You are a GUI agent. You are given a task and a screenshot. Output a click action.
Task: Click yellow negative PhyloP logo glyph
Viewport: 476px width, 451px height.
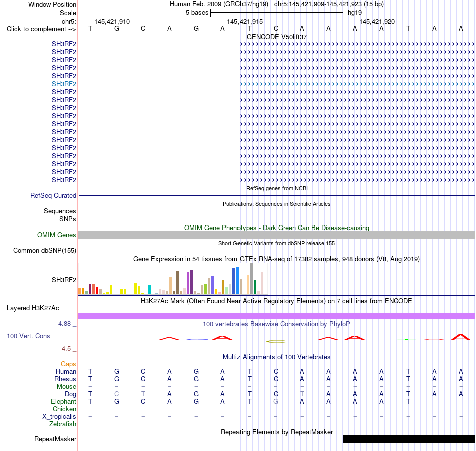click(x=276, y=341)
